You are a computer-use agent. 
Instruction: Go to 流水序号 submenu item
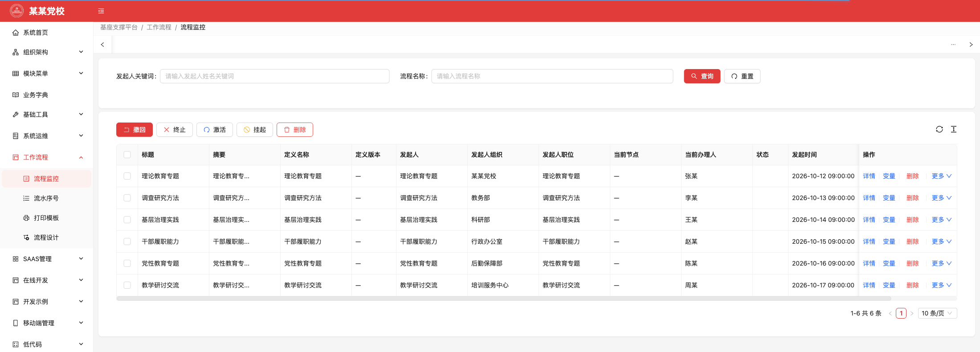click(47, 198)
